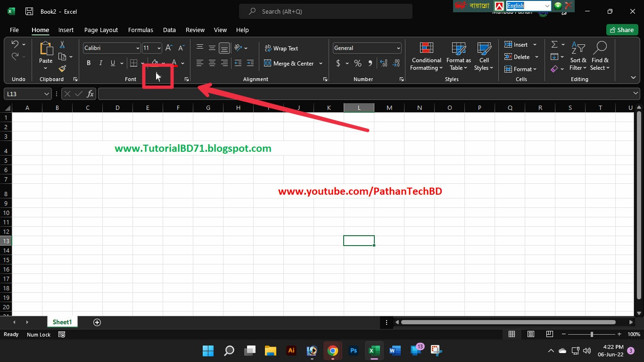Open Conditional Formatting menu
Viewport: 644px width, 362px height.
[426, 57]
